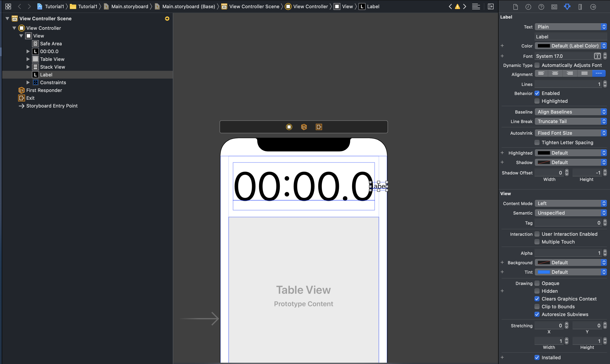This screenshot has width=610, height=364.
Task: Open the Line Break dropdown
Action: [570, 121]
